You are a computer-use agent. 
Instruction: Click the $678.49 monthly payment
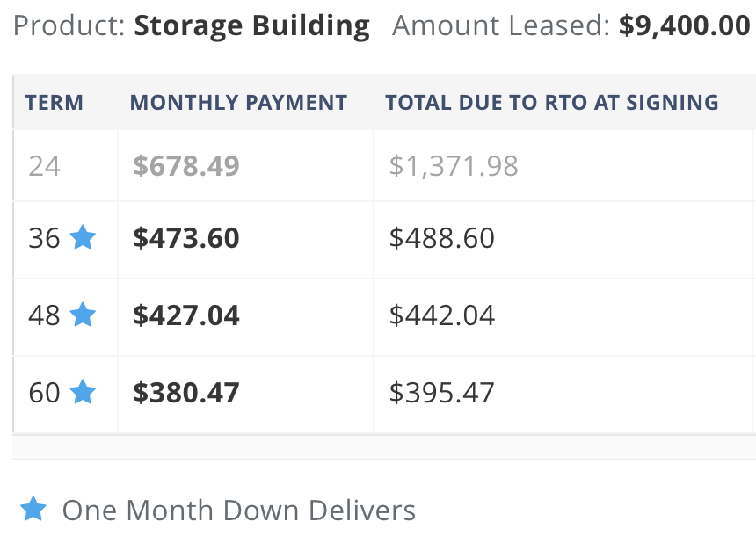pos(186,166)
